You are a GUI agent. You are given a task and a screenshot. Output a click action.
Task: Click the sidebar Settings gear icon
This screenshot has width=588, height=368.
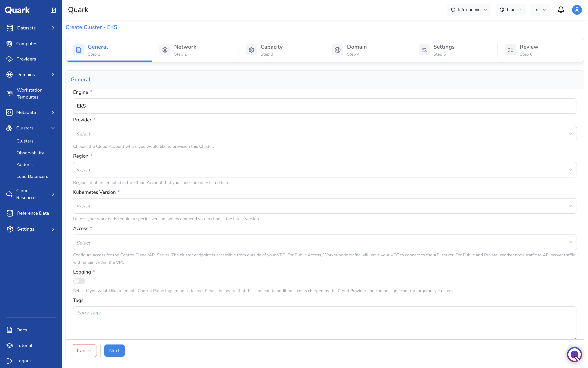pos(10,229)
